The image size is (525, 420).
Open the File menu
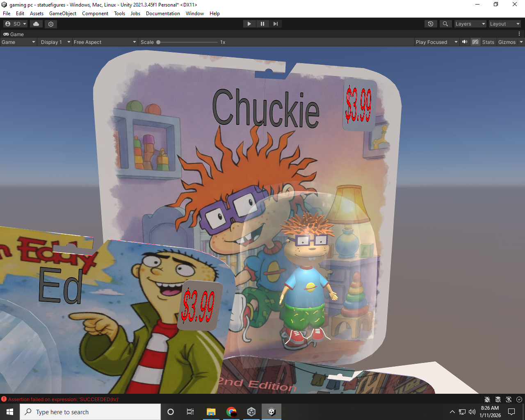[x=7, y=13]
